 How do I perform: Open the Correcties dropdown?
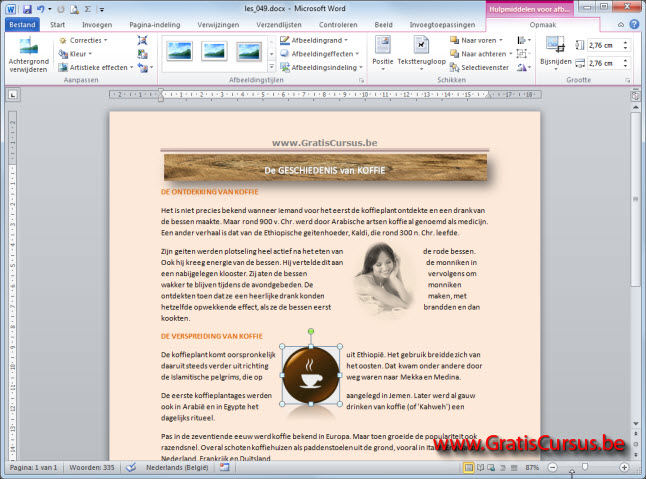click(83, 40)
